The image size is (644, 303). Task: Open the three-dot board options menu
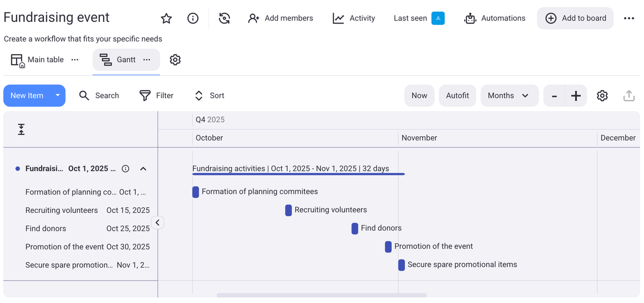point(629,18)
